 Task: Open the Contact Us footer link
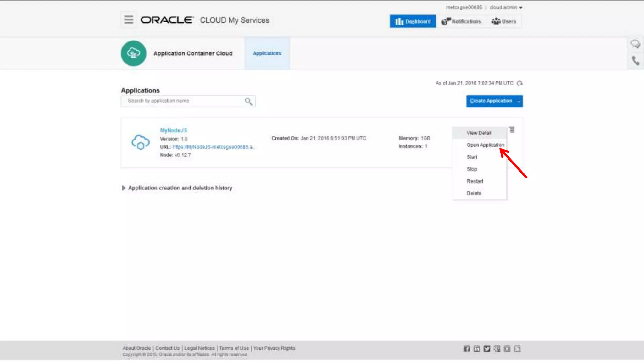(167, 348)
